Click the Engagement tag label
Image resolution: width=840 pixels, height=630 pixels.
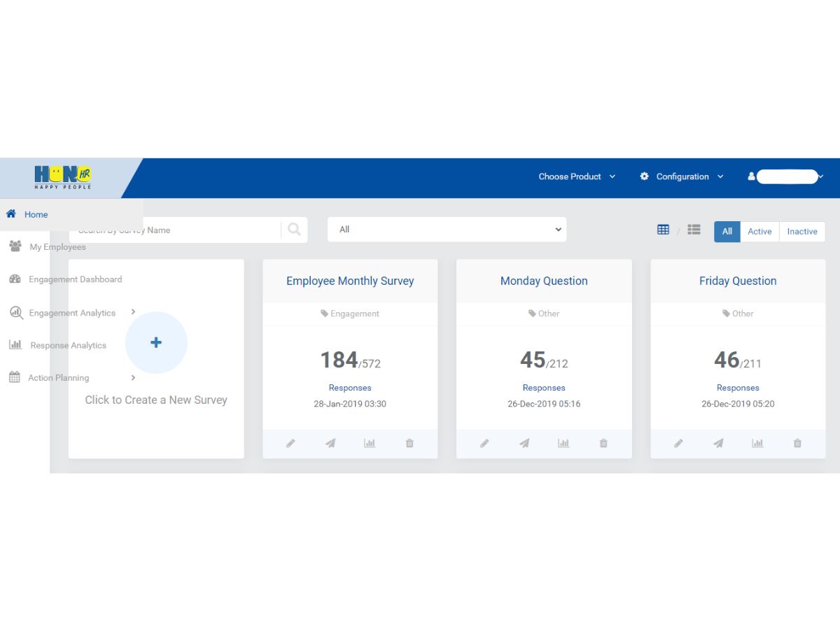coord(350,314)
